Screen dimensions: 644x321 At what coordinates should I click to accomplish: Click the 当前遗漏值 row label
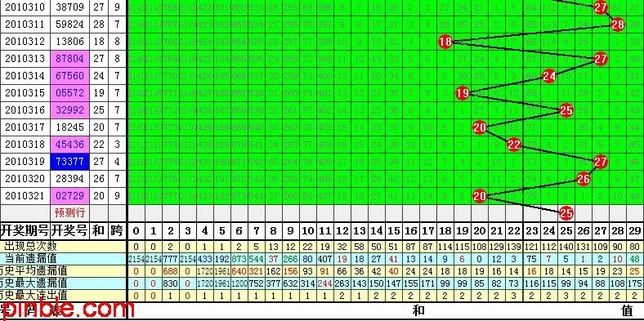(30, 259)
